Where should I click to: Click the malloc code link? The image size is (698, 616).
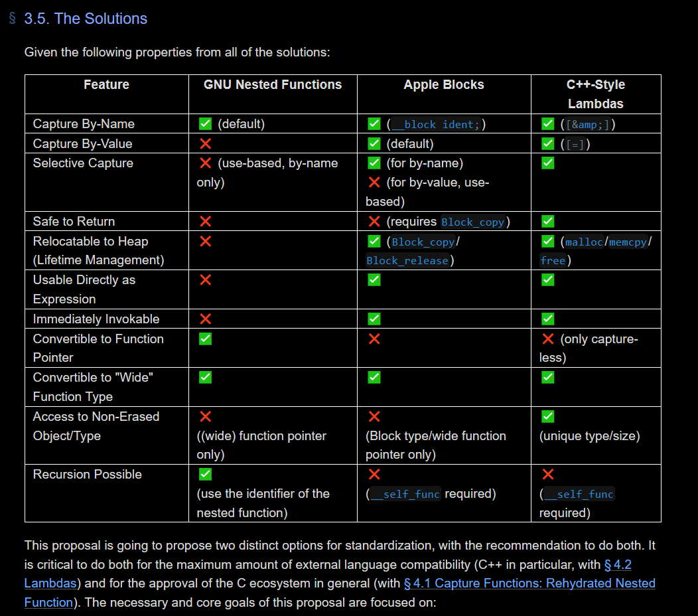click(584, 242)
